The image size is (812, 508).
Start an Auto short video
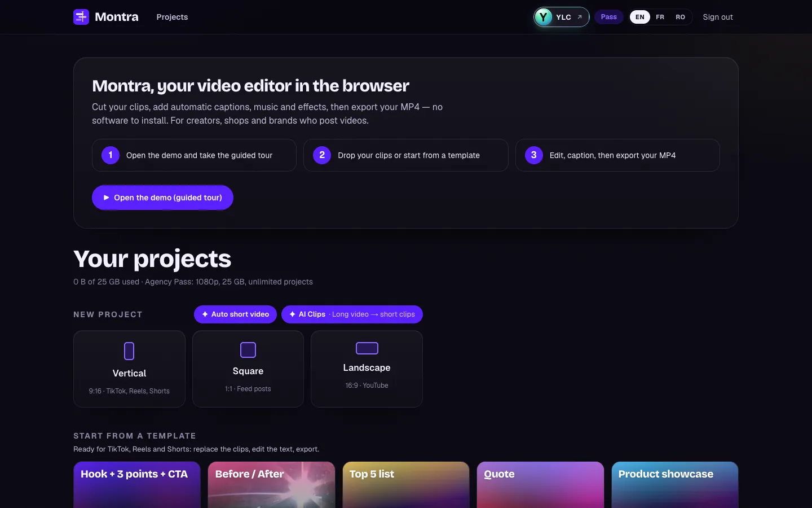pos(235,314)
